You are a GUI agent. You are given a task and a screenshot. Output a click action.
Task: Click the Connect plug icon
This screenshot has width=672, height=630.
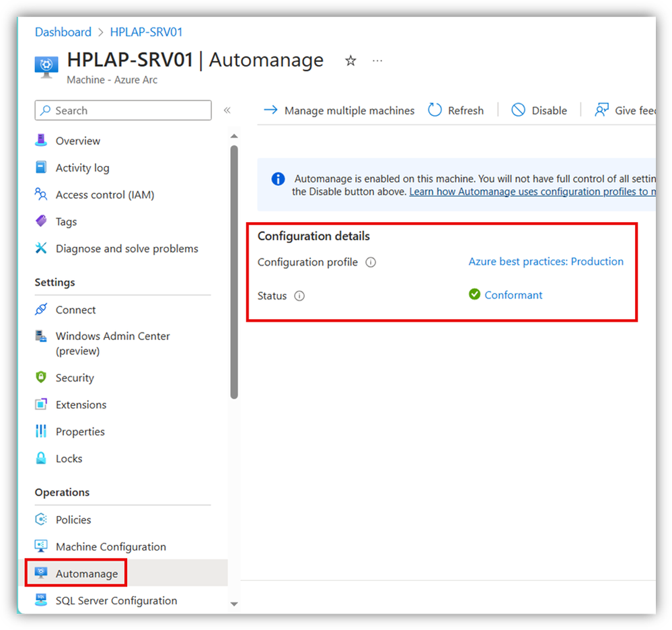click(x=41, y=309)
